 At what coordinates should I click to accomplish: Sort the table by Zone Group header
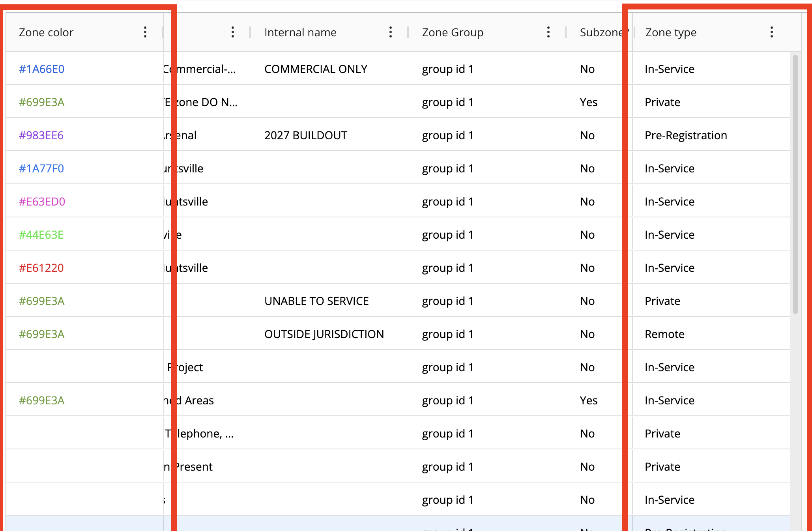[x=453, y=32]
